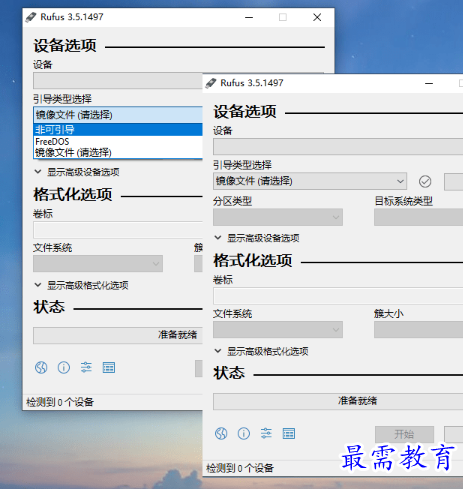463x489 pixels.
Task: Expand 显示高级格式化选项 in back window
Action: click(x=81, y=285)
